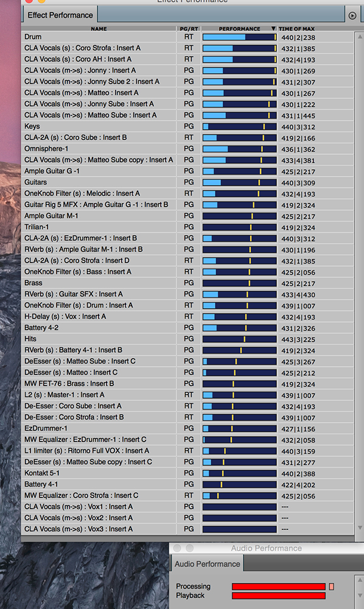Click the RT cell in the Drum row

[x=189, y=37]
